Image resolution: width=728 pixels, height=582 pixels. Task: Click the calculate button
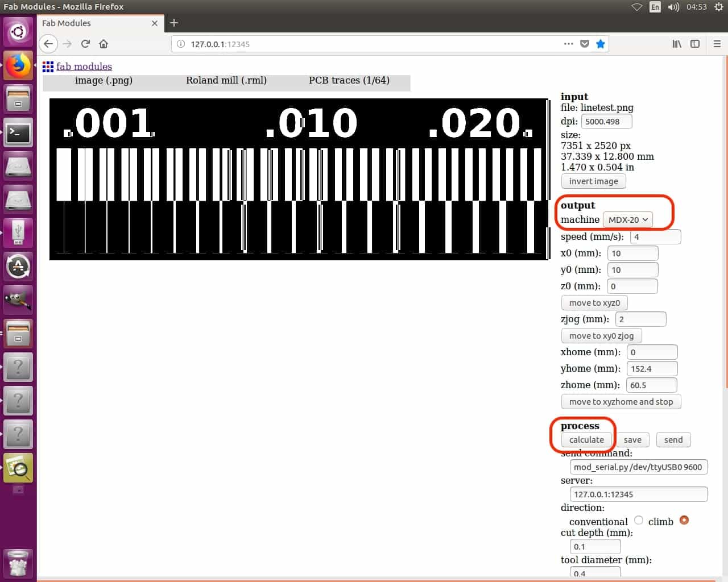[x=586, y=440]
